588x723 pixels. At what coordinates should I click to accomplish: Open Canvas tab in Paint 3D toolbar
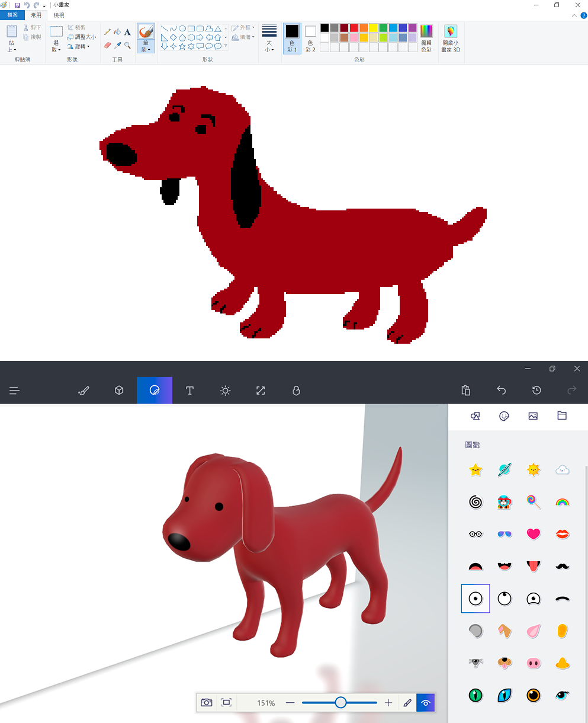pyautogui.click(x=261, y=391)
